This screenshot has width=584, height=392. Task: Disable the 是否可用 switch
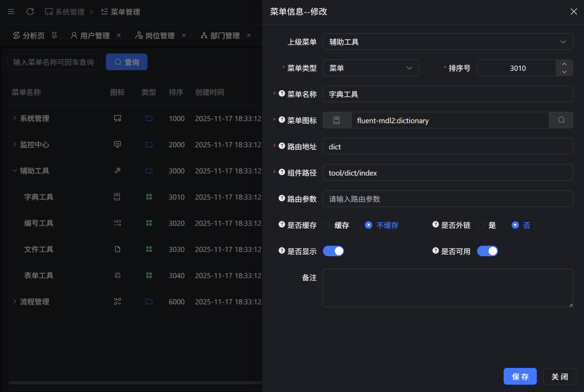tap(487, 251)
